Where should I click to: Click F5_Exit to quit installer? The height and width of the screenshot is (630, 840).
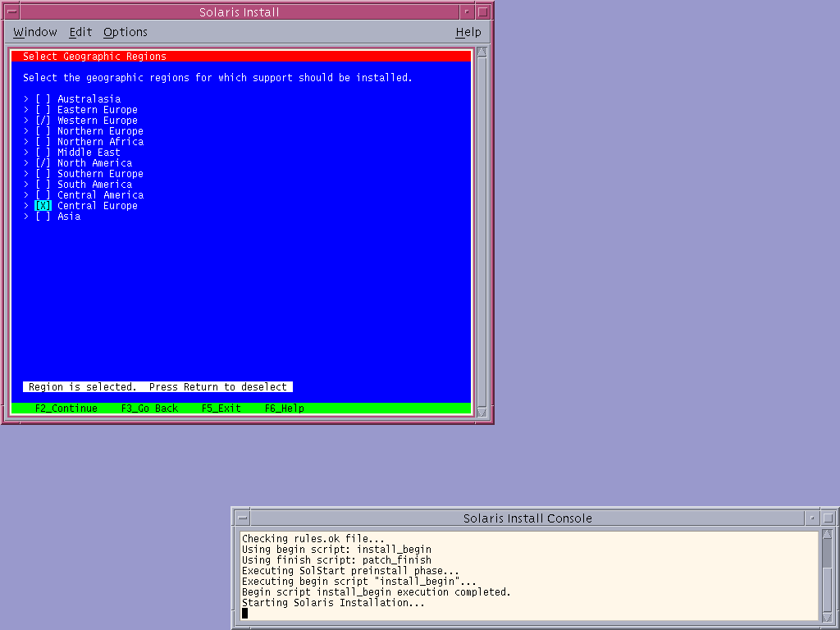click(221, 409)
